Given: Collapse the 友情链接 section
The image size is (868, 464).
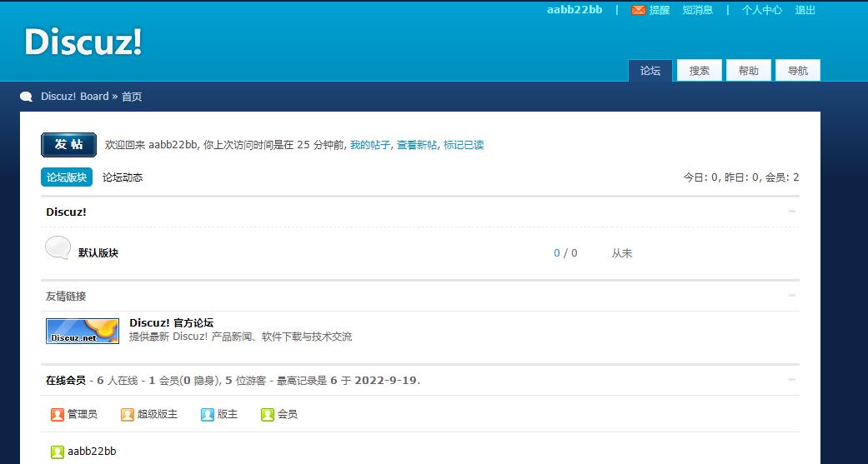Looking at the screenshot, I should click(792, 296).
